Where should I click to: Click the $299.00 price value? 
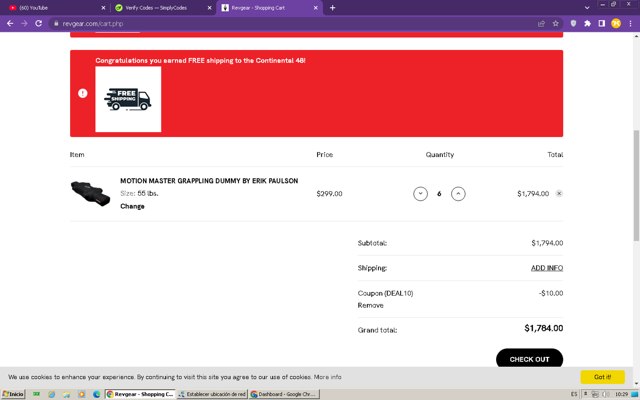pos(329,193)
